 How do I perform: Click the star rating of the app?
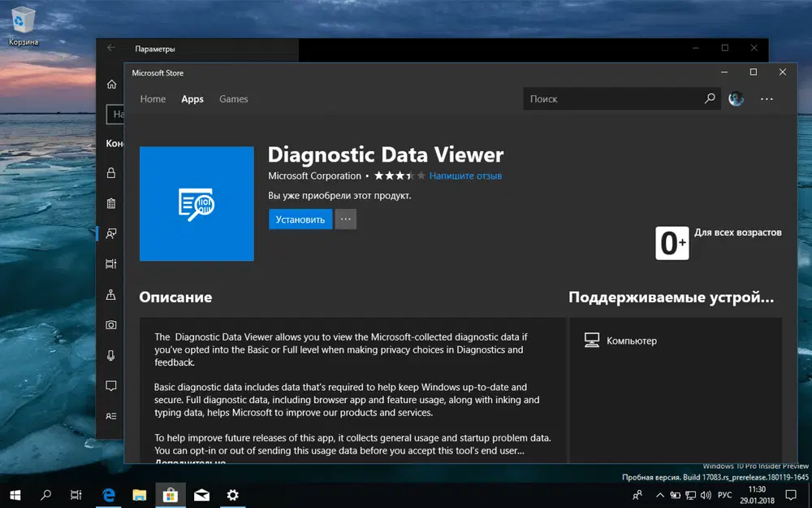400,176
